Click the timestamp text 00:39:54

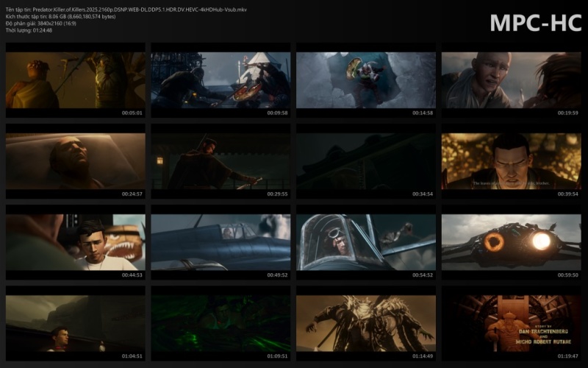coord(567,194)
